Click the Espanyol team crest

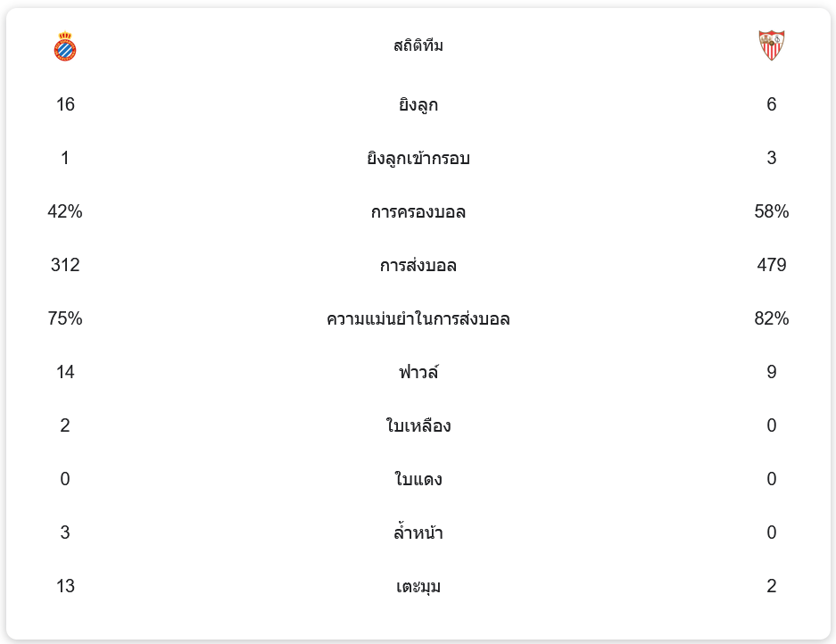pos(65,46)
